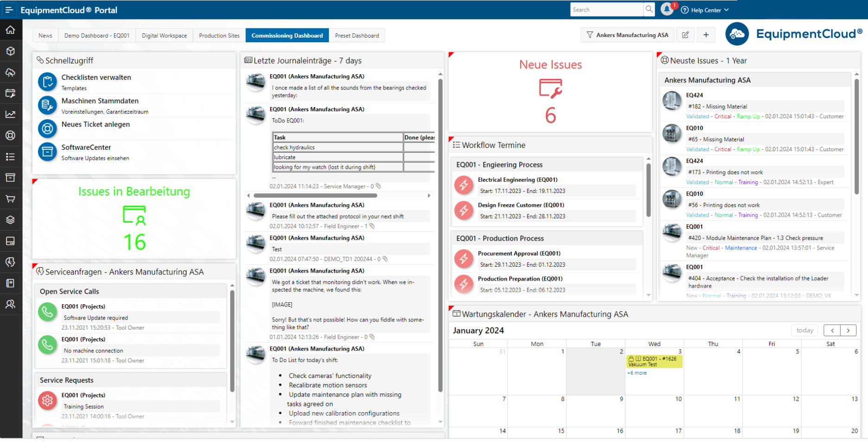This screenshot has width=868, height=448.
Task: Click the home icon in the sidebar
Action: pos(10,30)
